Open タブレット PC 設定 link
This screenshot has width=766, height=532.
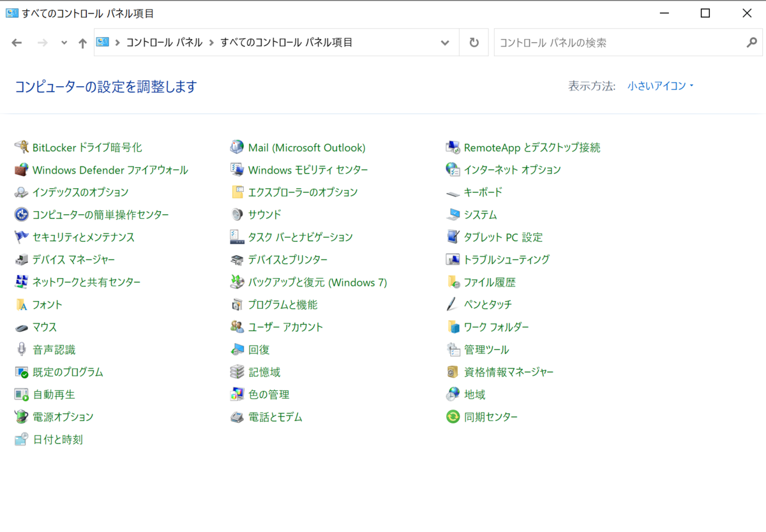tap(504, 237)
